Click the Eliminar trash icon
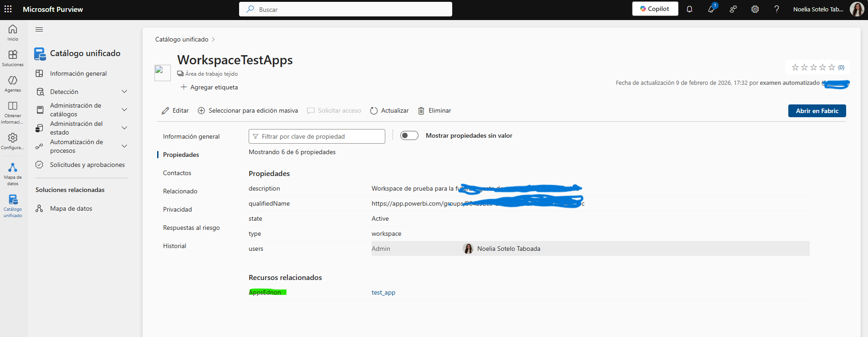Screen dimensions: 868x337 coord(421,111)
